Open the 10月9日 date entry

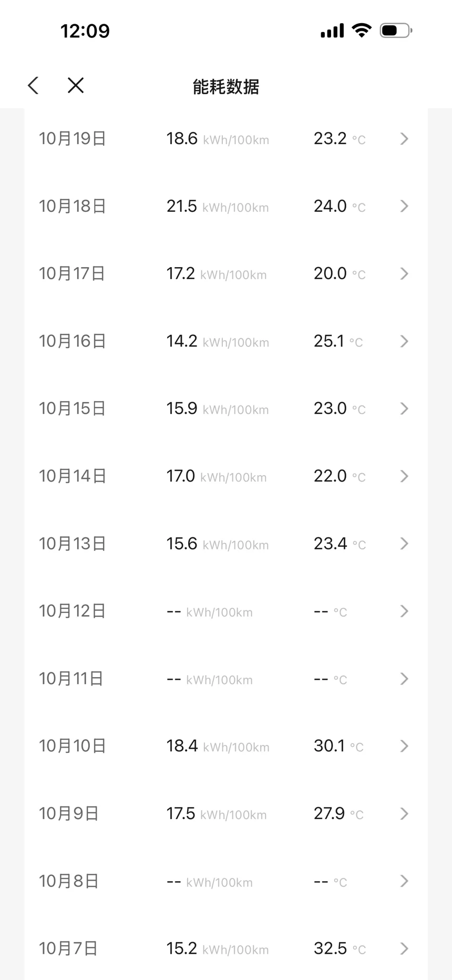pyautogui.click(x=69, y=813)
